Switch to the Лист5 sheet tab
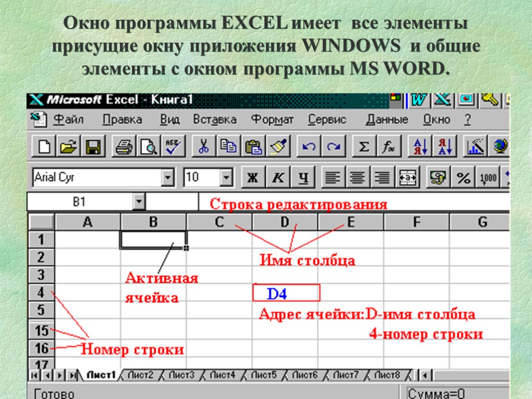The height and width of the screenshot is (399, 532). point(263,375)
